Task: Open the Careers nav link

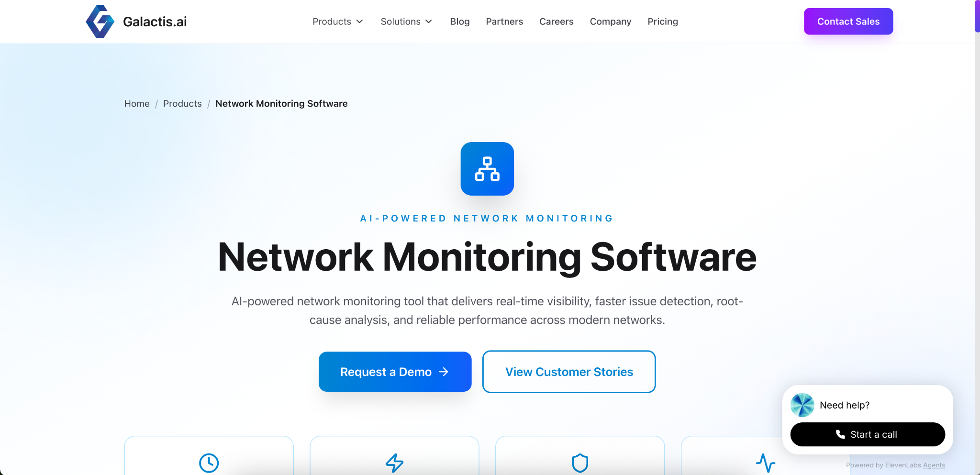Action: [x=556, y=22]
